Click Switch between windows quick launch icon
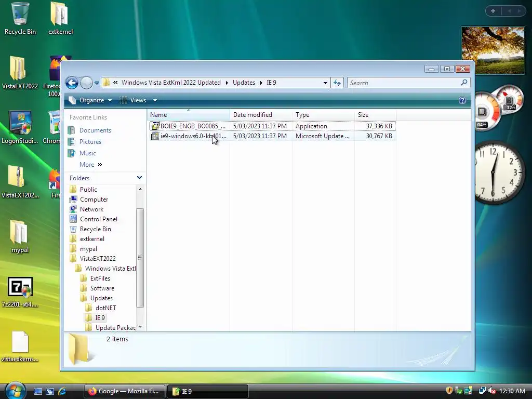The height and width of the screenshot is (399, 532). [50, 391]
